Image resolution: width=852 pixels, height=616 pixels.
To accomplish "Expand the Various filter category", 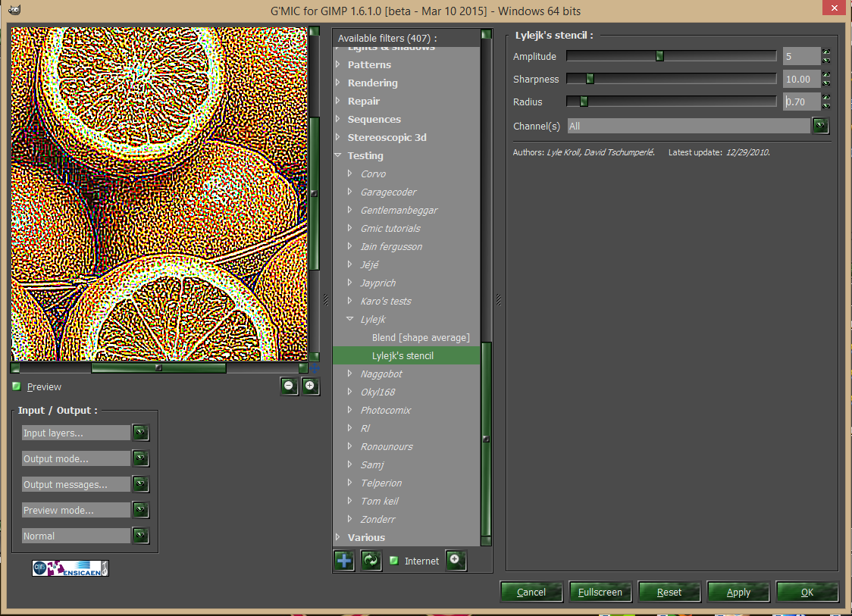I will 338,537.
